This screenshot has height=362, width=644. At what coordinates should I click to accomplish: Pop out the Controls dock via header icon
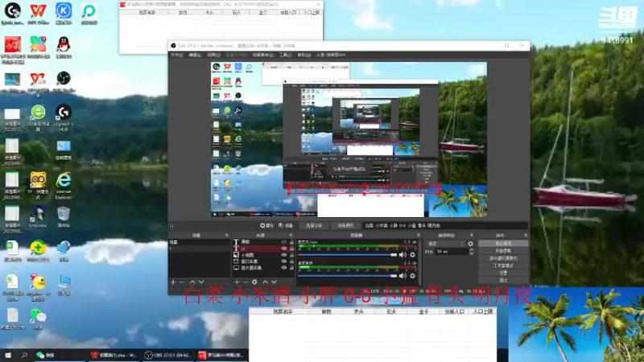pos(526,236)
